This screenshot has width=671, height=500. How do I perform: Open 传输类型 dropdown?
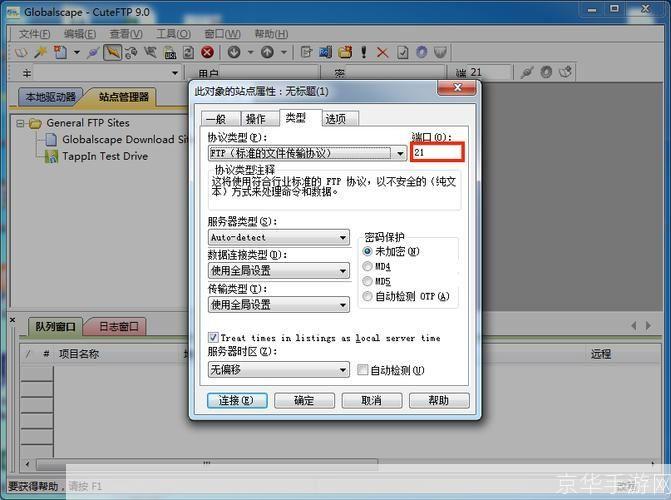coord(279,305)
